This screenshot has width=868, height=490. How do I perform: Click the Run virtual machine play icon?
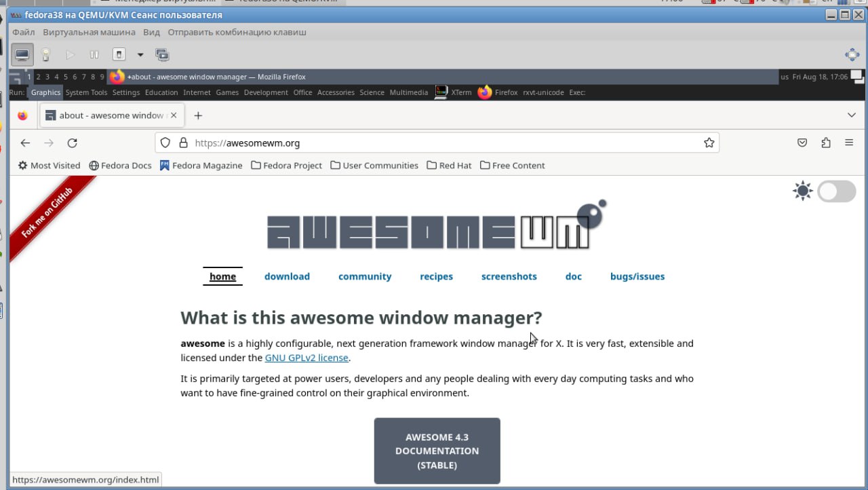tap(70, 54)
